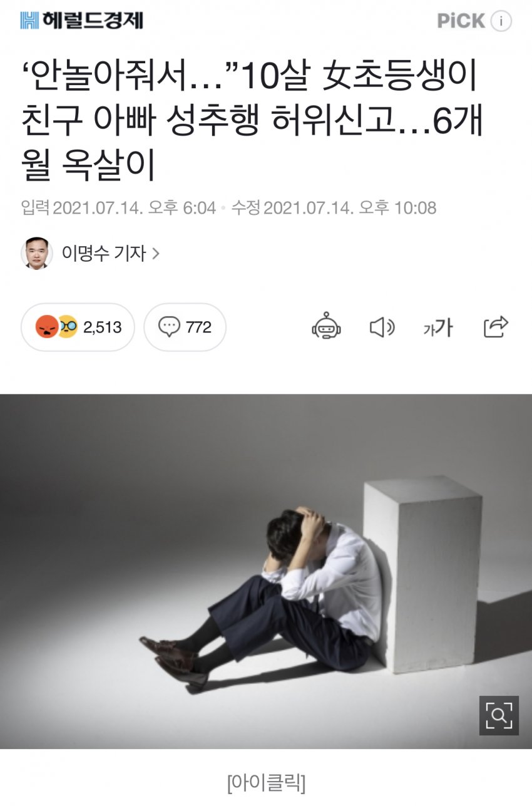Tap the PiCK label
The width and height of the screenshot is (532, 806).
(x=461, y=21)
